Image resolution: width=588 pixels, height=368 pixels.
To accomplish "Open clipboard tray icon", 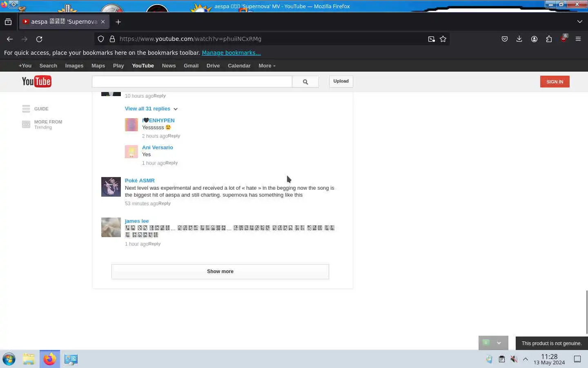I will click(502, 359).
